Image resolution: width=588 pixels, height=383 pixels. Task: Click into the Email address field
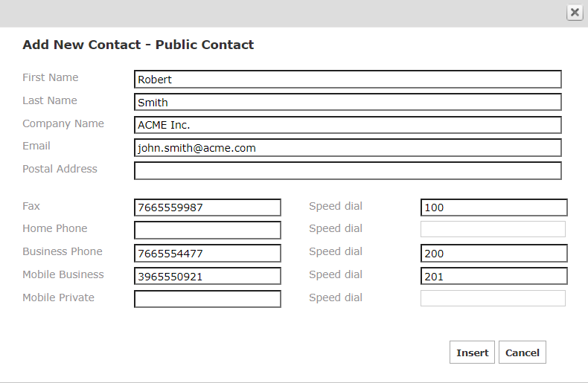click(x=348, y=148)
